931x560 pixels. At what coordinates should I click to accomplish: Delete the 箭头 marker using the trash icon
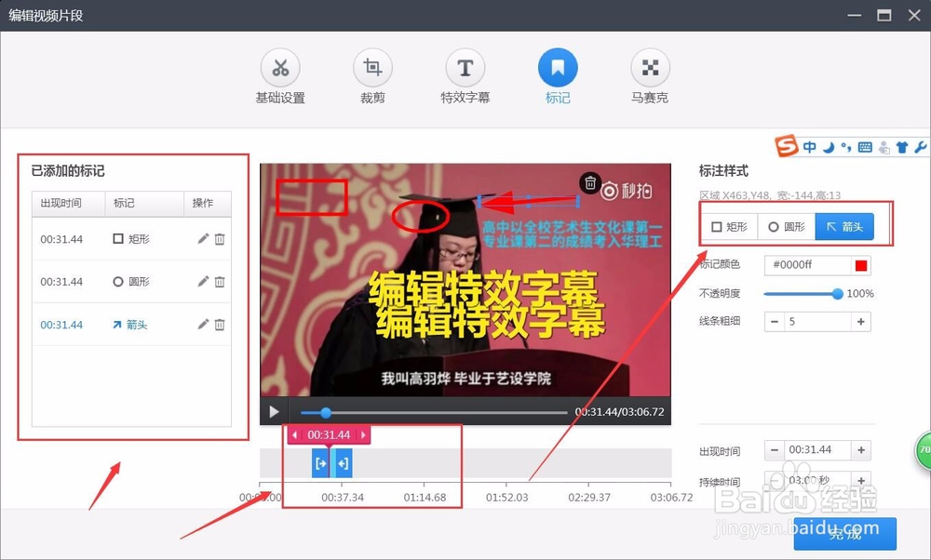pos(220,324)
